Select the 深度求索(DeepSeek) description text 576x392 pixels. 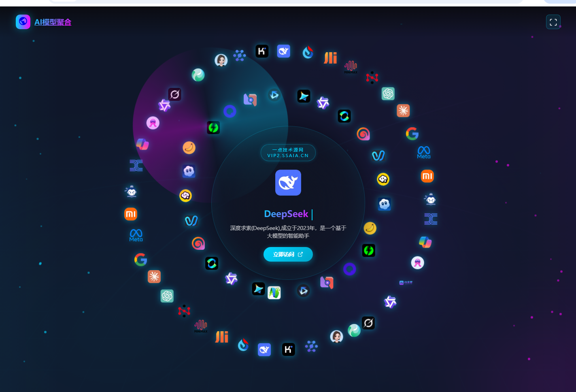288,232
